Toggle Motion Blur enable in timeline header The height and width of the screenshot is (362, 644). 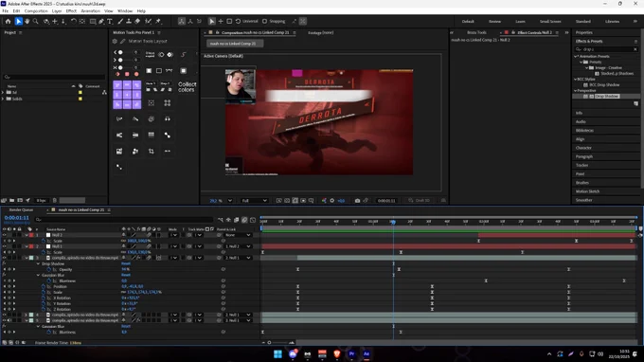[x=244, y=220]
